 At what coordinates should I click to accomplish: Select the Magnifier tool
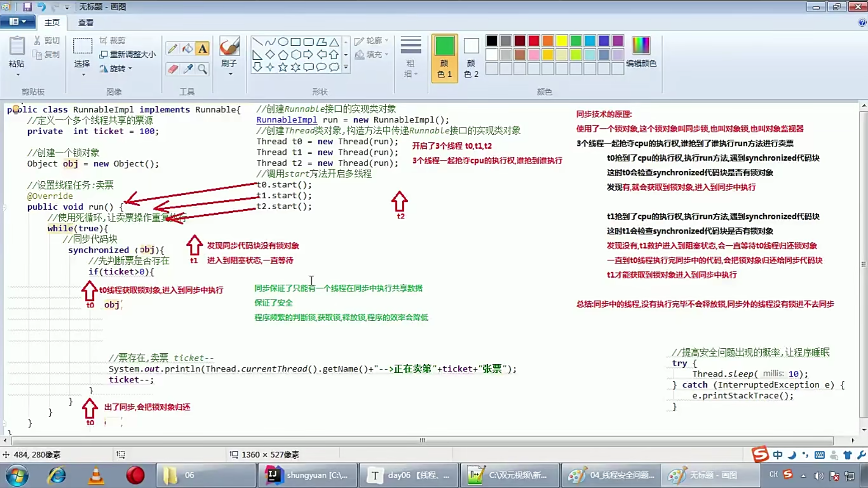click(x=203, y=69)
